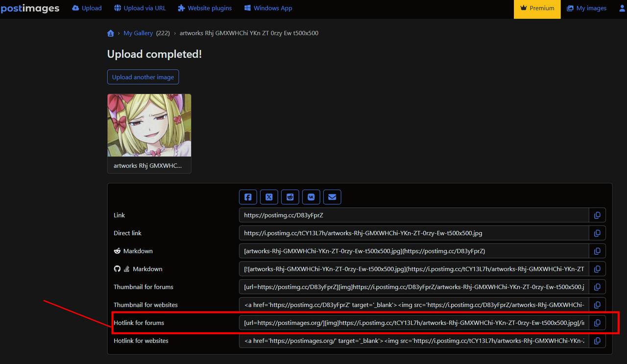Screen dimensions: 627x364
Task: Click the Direct link label
Action: coord(127,233)
